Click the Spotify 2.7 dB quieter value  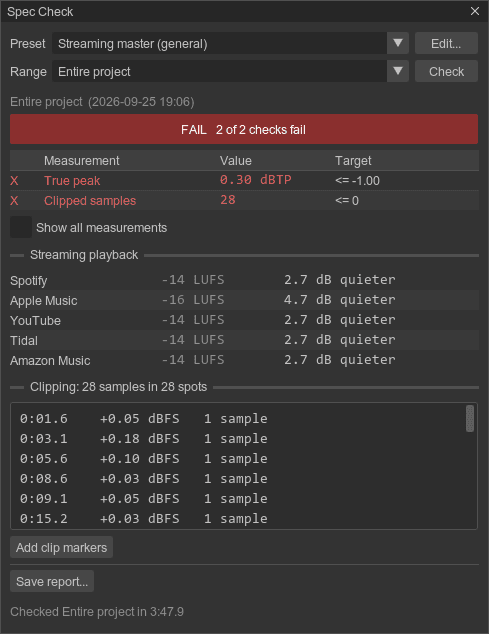[x=340, y=279]
